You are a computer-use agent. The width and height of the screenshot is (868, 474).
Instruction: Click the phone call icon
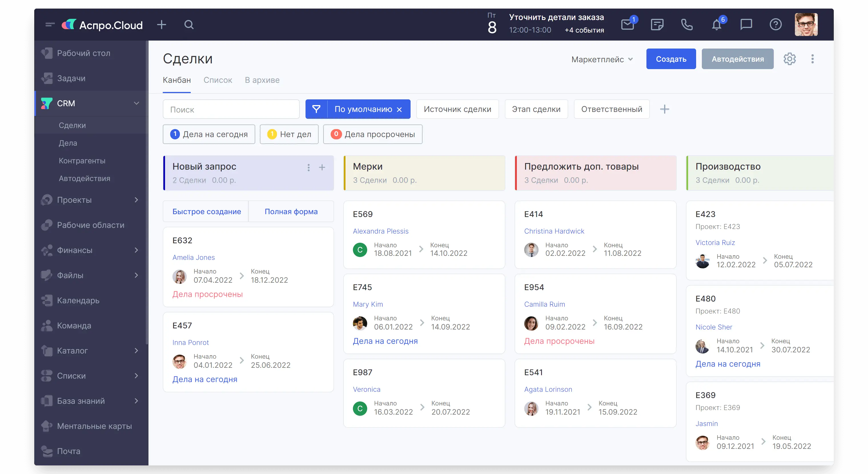[x=686, y=25]
